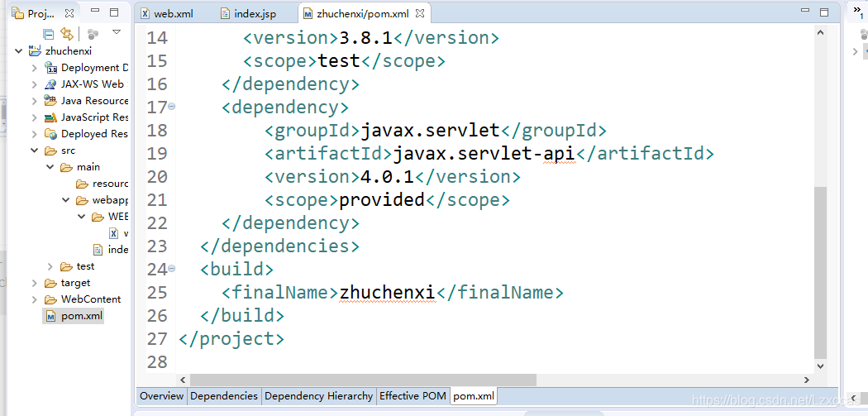Click the inde JSP file icon
Viewport: 868px width, 416px height.
(98, 249)
